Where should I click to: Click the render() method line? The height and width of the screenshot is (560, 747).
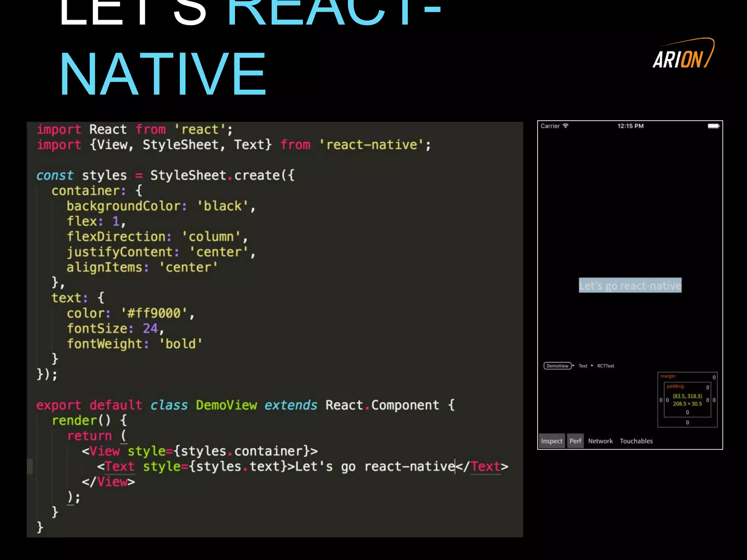(89, 420)
